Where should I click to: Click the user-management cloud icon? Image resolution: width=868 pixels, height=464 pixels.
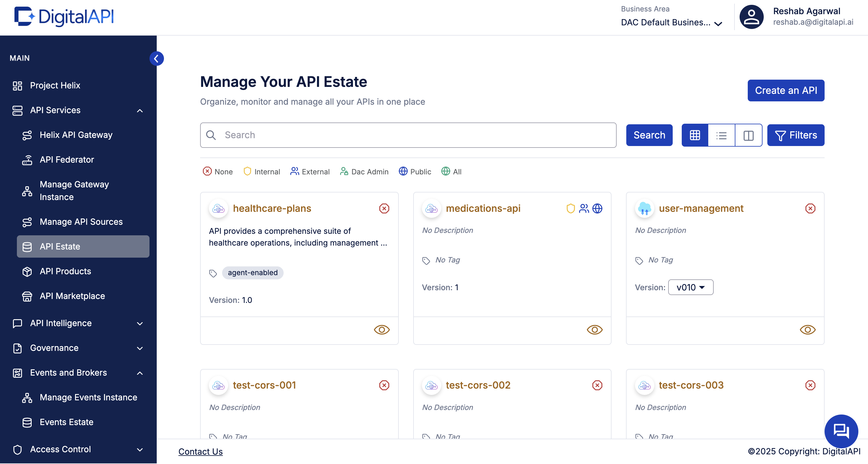(x=644, y=208)
